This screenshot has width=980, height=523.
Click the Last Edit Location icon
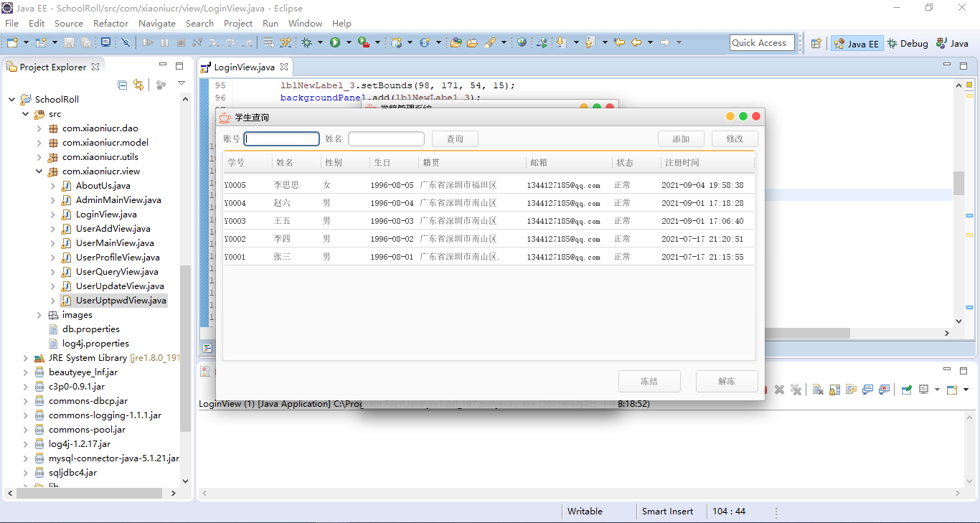pos(619,43)
